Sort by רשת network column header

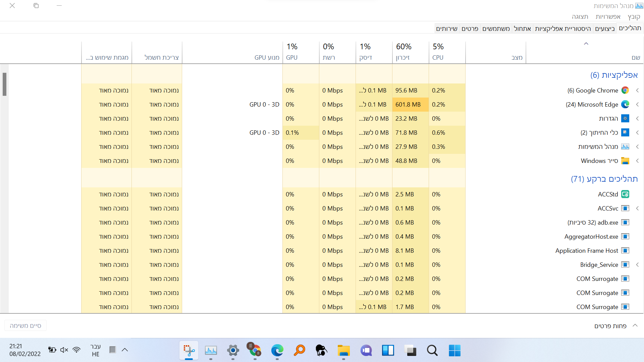337,52
